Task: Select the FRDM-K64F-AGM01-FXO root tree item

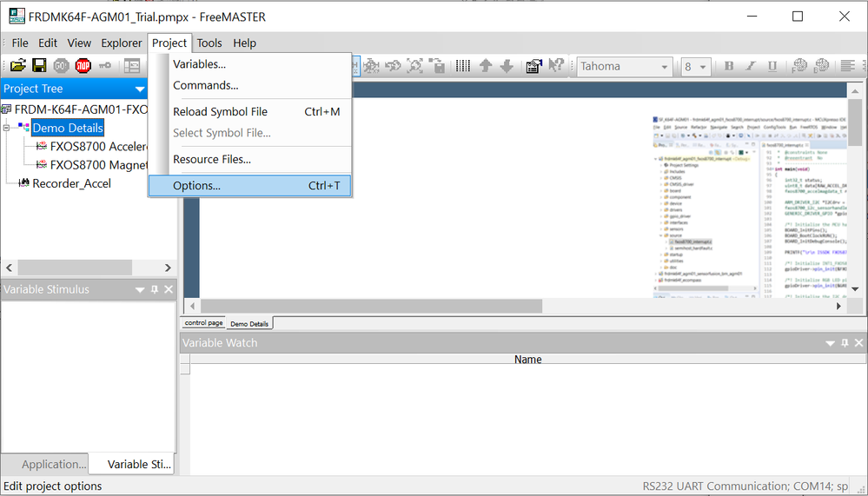Action: tap(81, 109)
